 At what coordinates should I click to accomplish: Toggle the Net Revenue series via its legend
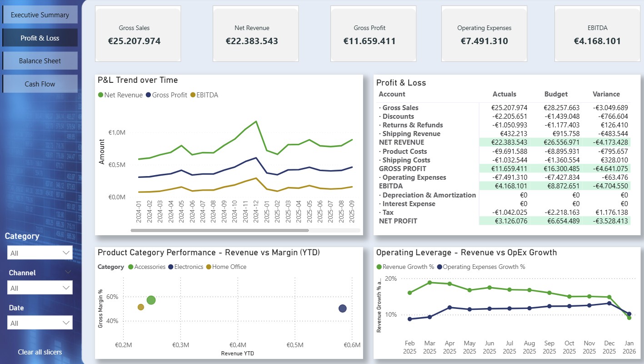101,95
